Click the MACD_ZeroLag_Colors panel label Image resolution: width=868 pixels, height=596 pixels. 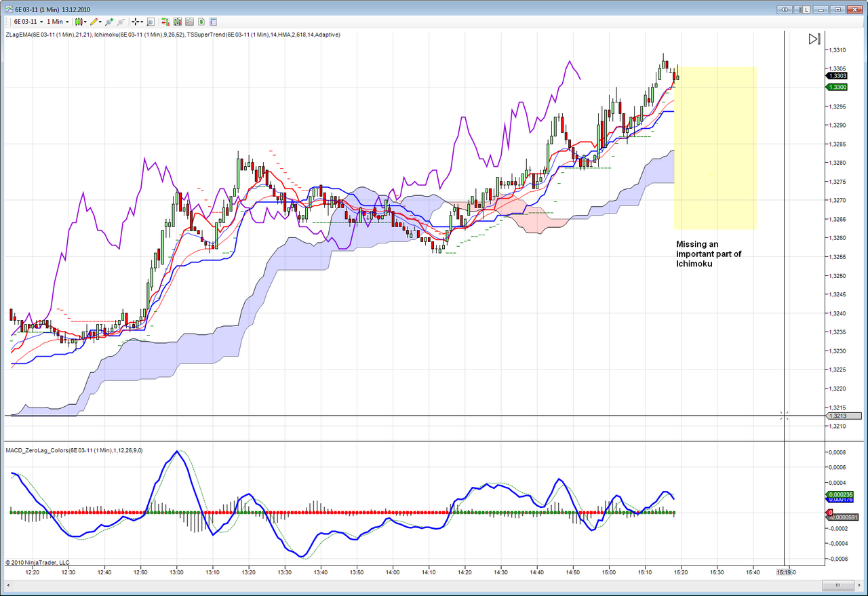74,450
